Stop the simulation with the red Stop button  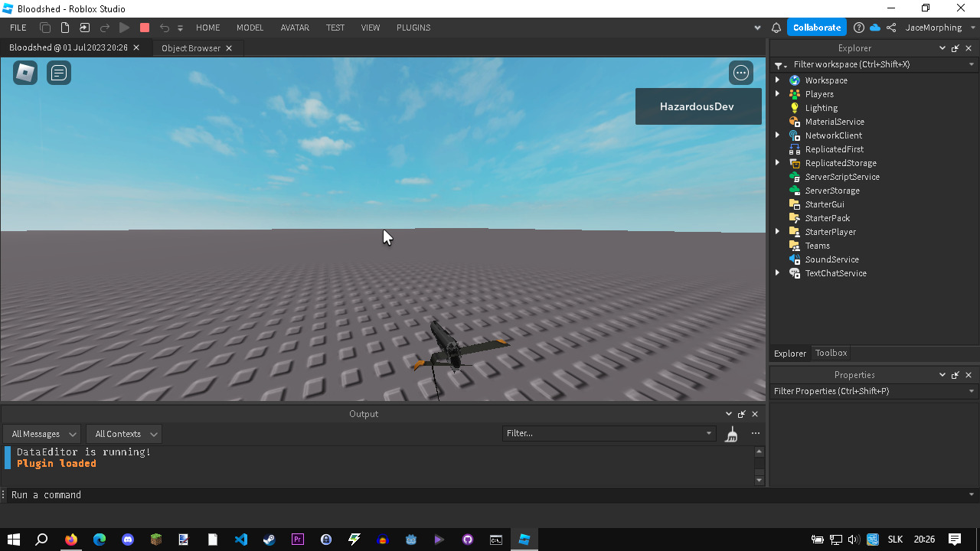point(144,28)
